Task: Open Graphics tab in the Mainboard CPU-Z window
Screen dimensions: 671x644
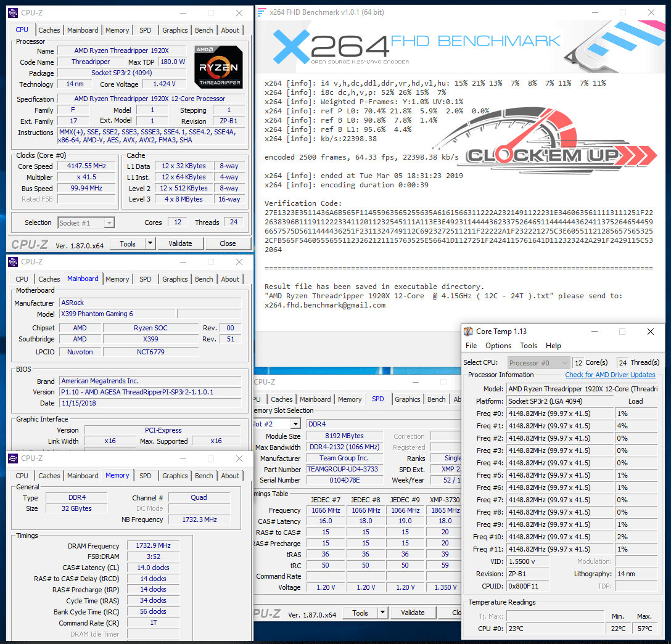Action: pyautogui.click(x=175, y=279)
